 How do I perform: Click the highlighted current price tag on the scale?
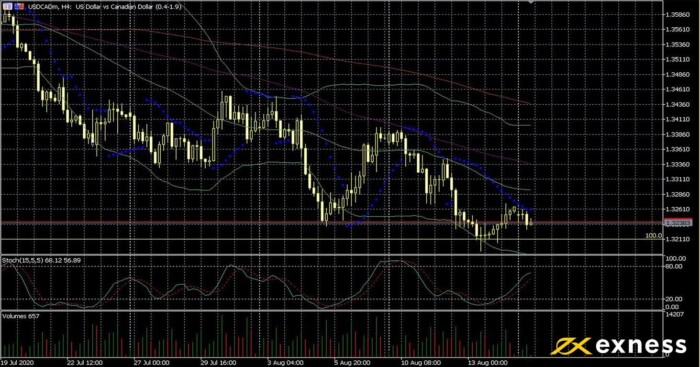[679, 222]
